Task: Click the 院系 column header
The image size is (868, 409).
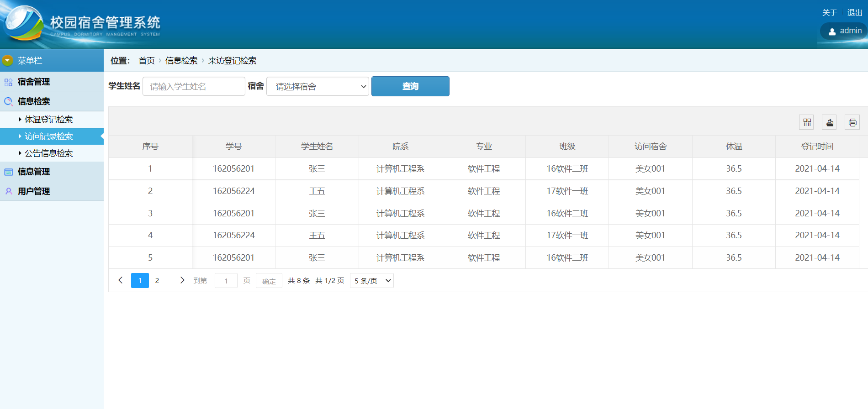Action: (400, 147)
